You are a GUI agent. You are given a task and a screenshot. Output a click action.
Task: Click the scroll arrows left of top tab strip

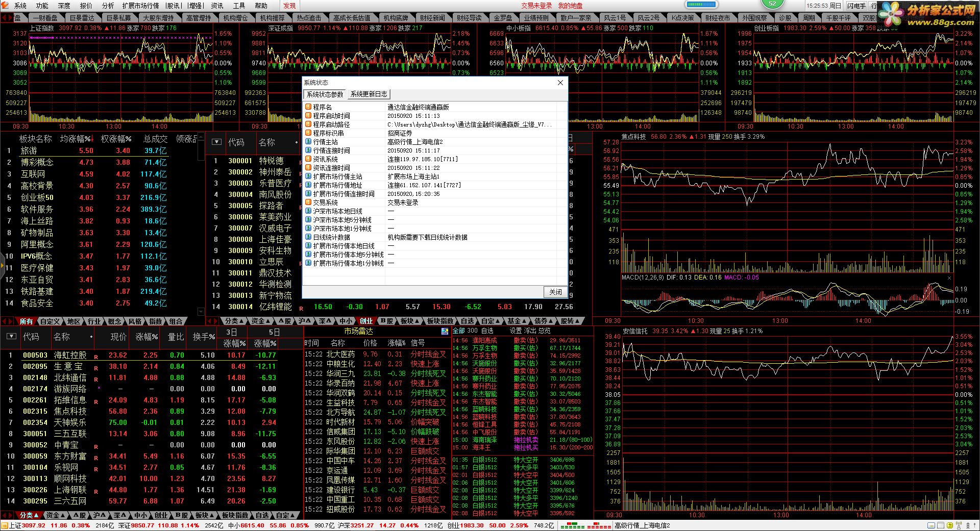coord(6,18)
